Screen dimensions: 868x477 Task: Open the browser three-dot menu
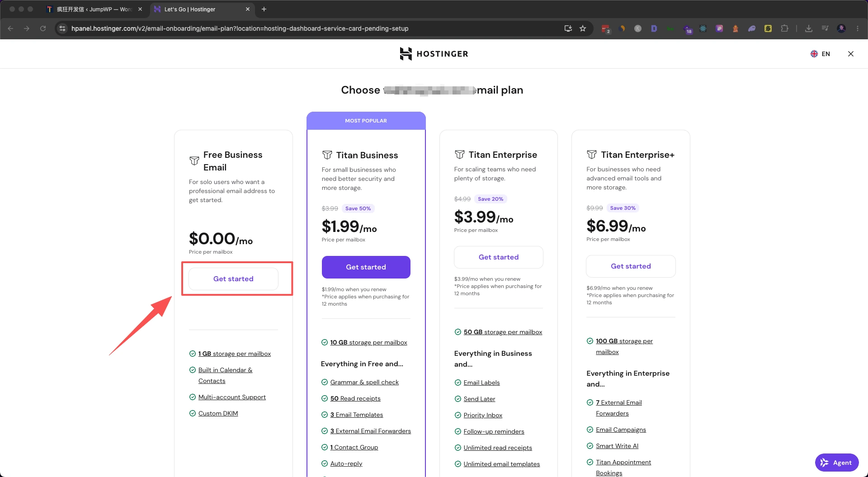pyautogui.click(x=858, y=28)
